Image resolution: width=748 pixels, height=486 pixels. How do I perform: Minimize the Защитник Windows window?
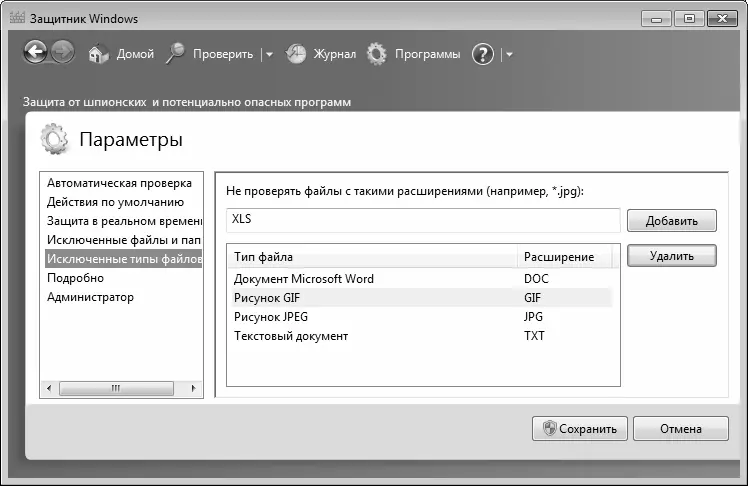656,19
